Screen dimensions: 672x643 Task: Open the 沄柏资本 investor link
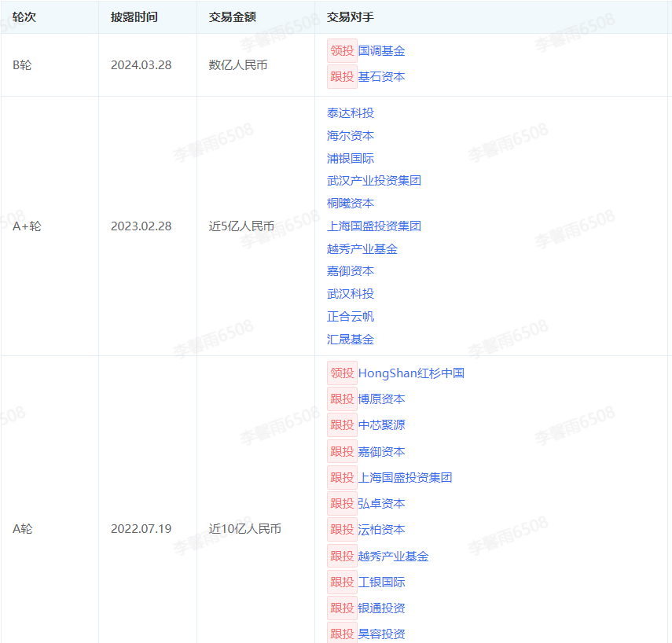[x=381, y=530]
